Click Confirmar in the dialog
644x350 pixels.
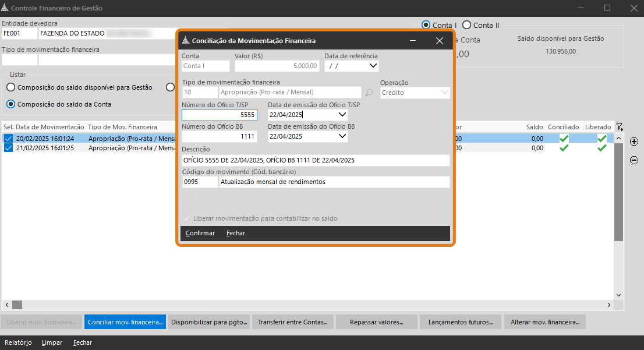(x=200, y=233)
